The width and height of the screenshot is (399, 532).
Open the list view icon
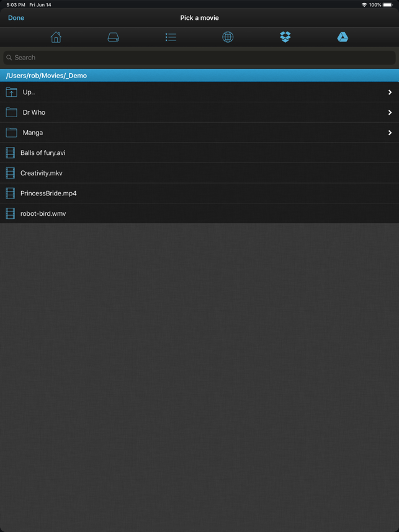tap(171, 37)
